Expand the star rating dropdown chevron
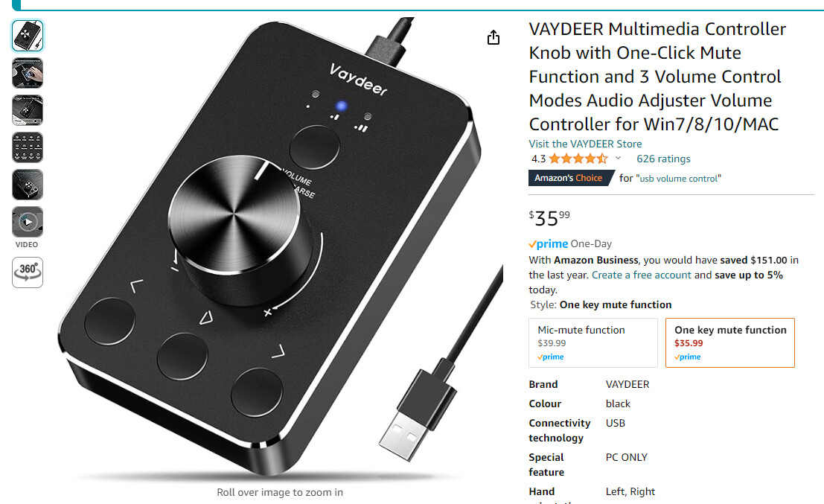The width and height of the screenshot is (824, 504). 618,158
